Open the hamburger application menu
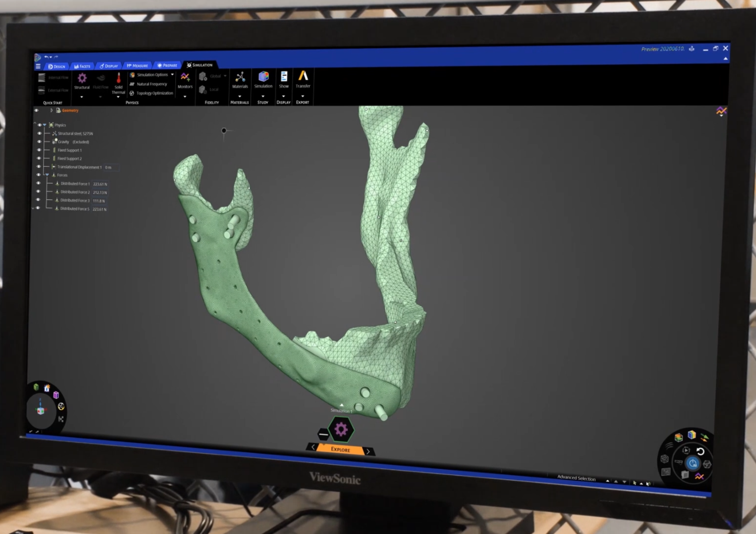Viewport: 756px width, 534px height. tap(38, 66)
